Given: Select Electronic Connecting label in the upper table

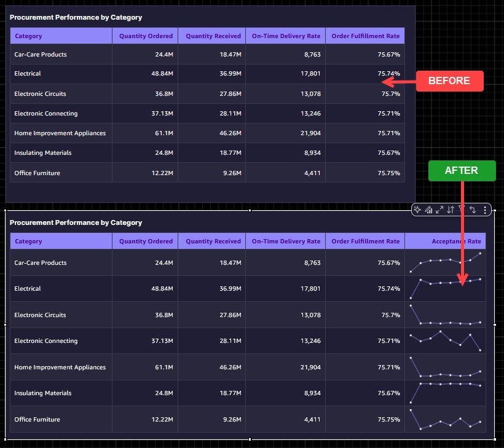Looking at the screenshot, I should coord(46,114).
